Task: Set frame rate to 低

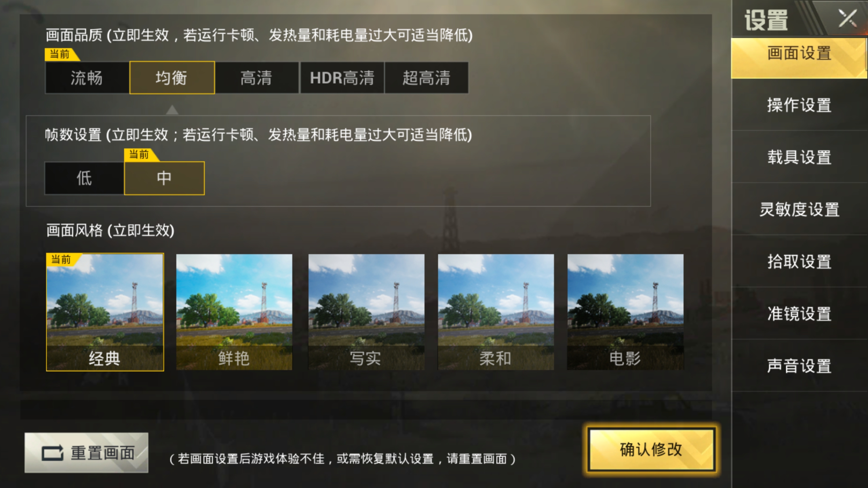Action: [x=84, y=178]
